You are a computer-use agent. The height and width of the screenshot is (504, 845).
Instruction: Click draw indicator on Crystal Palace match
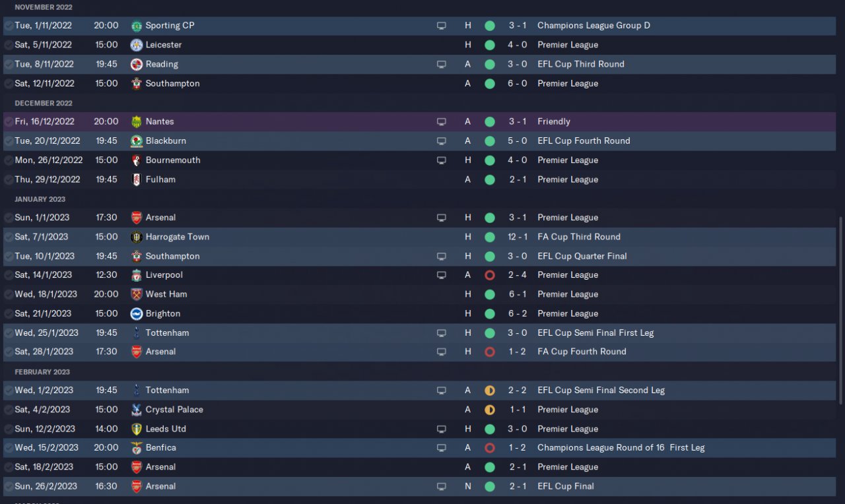490,410
